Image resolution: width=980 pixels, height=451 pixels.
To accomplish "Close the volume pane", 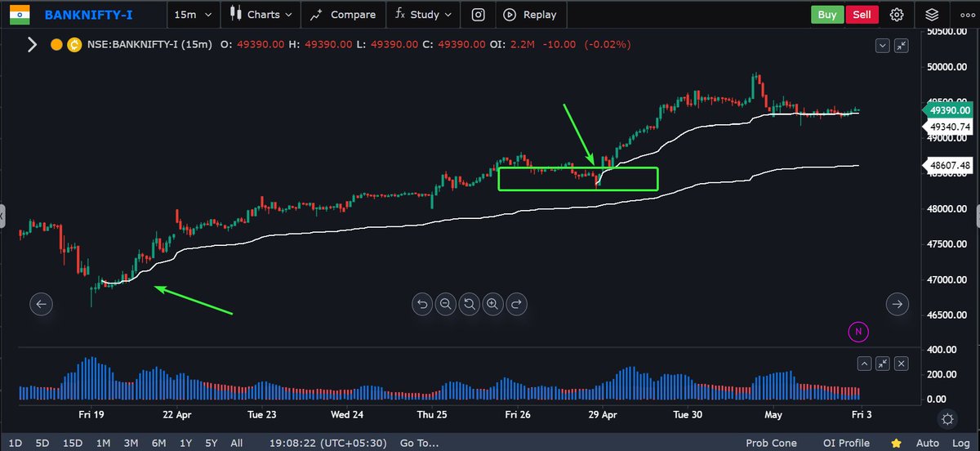I will coord(902,364).
